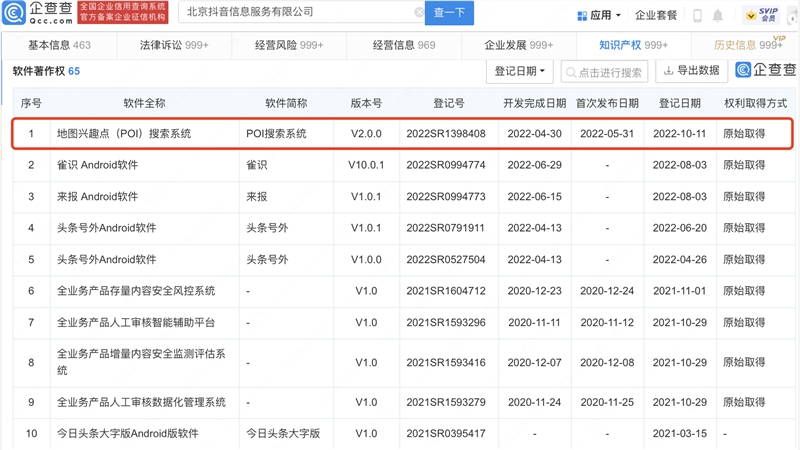Screen dimensions: 800x450
Task: Select registration number 2021SR0395417
Action: [x=446, y=434]
